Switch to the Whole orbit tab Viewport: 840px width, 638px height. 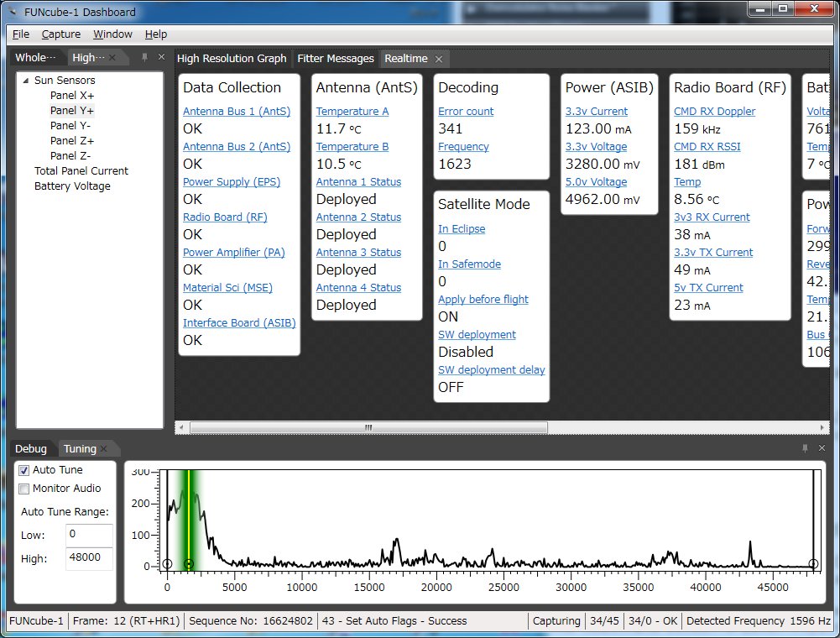point(34,57)
